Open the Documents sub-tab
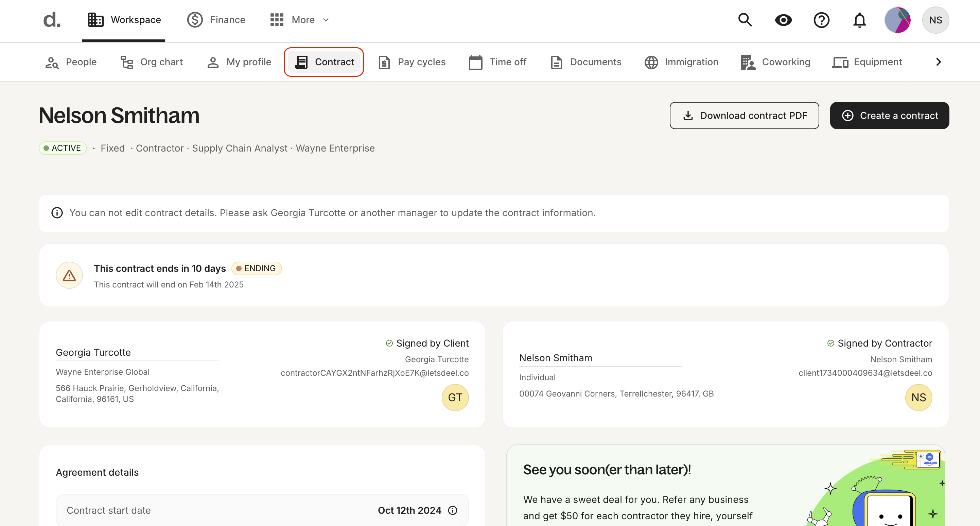This screenshot has width=980, height=526. [586, 62]
